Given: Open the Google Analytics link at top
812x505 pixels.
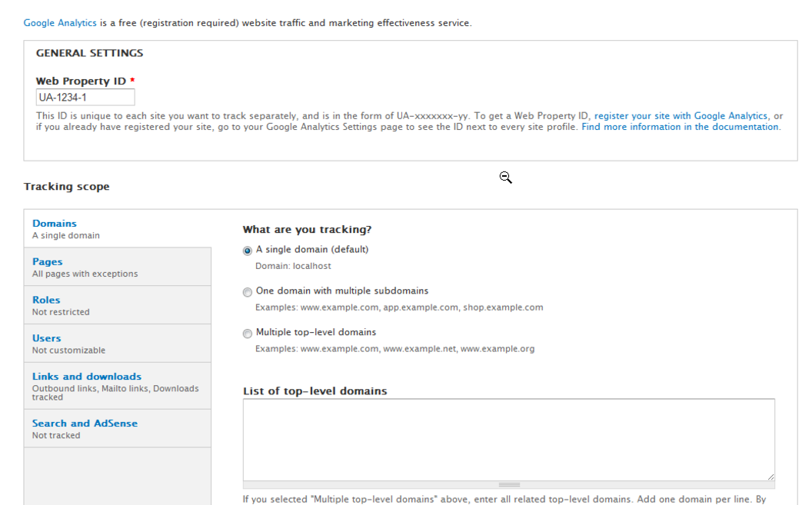Looking at the screenshot, I should coord(59,22).
